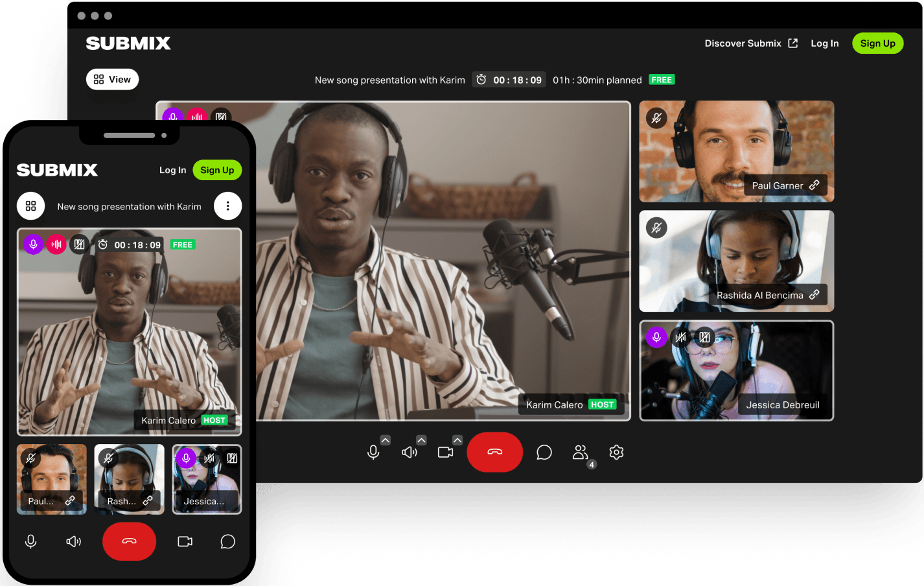Image resolution: width=924 pixels, height=586 pixels.
Task: Click the Sign Up button
Action: pos(877,43)
